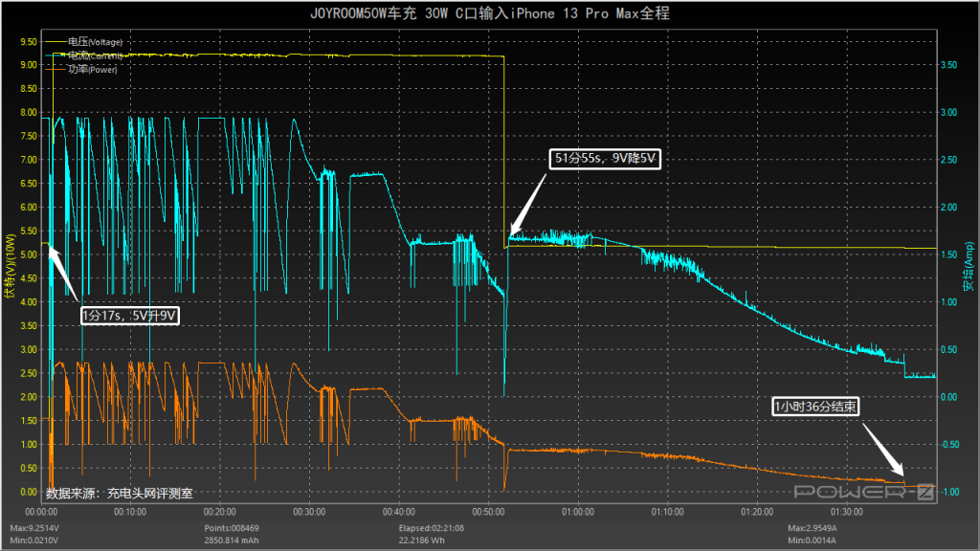Screen dimensions: 980x551
Task: Click the 6.00 axis tick label
Action: pyautogui.click(x=29, y=208)
